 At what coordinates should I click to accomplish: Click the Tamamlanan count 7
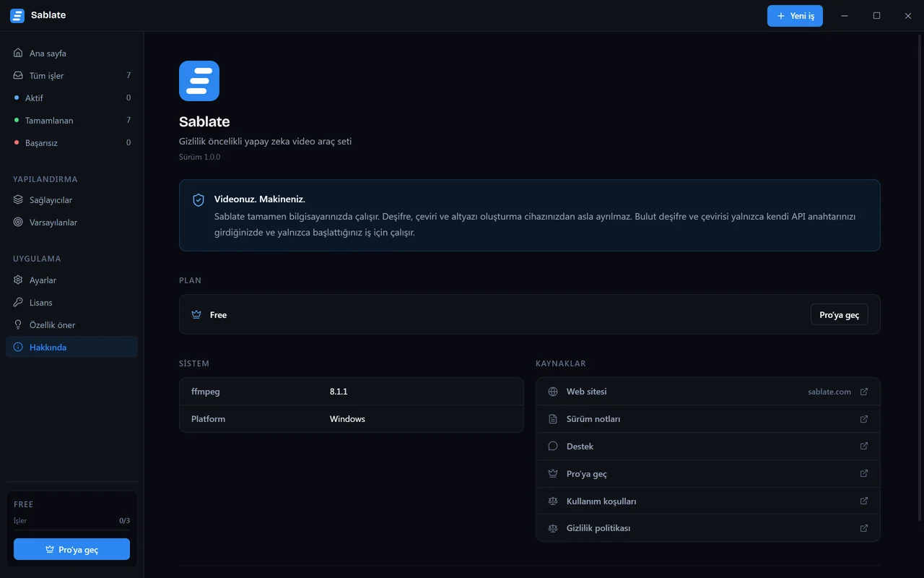click(x=128, y=121)
